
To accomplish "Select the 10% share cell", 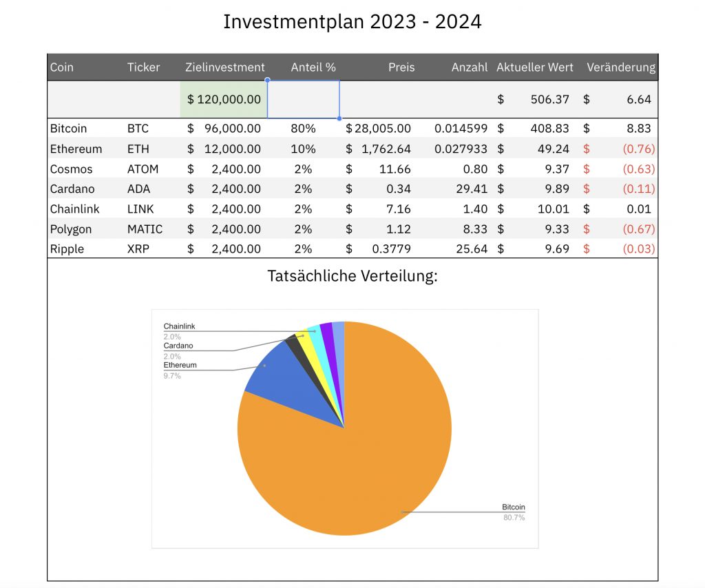I will tap(303, 149).
